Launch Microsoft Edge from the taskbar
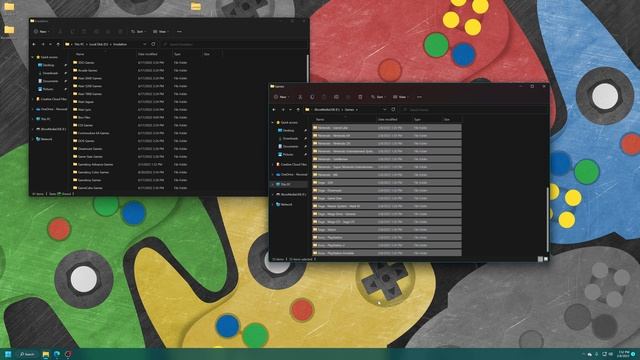The image size is (640, 360). [57, 354]
